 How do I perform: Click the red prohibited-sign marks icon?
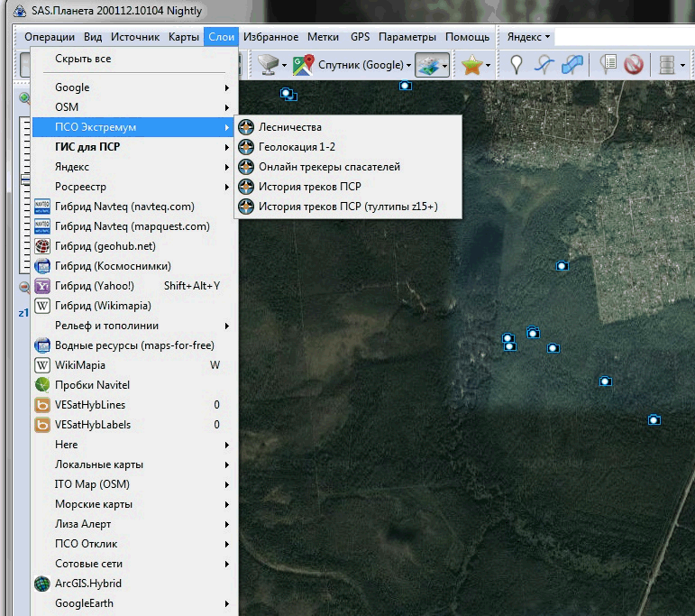click(634, 65)
